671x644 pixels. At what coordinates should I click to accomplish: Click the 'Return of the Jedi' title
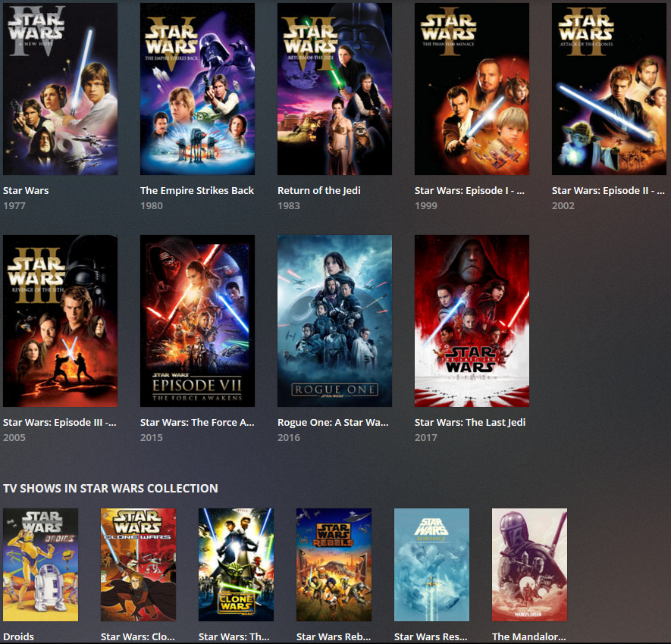pyautogui.click(x=318, y=191)
